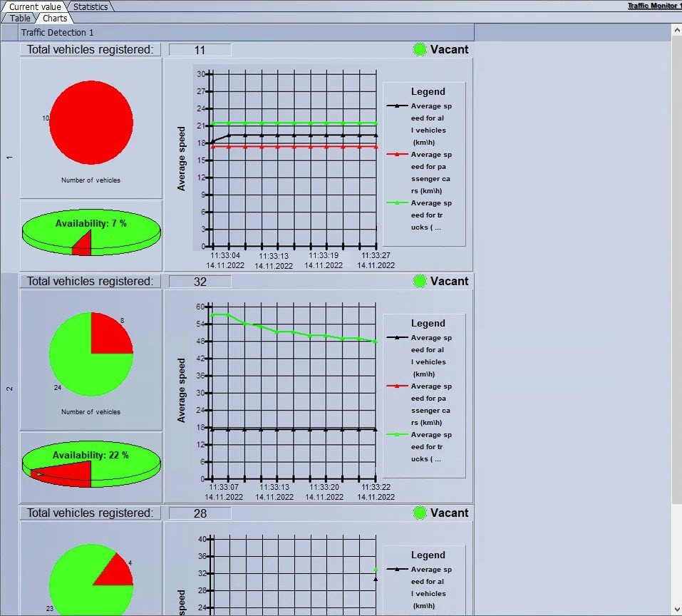Click the green Vacant indicator above the 28-vehicle chart
682x616 pixels.
tap(420, 513)
